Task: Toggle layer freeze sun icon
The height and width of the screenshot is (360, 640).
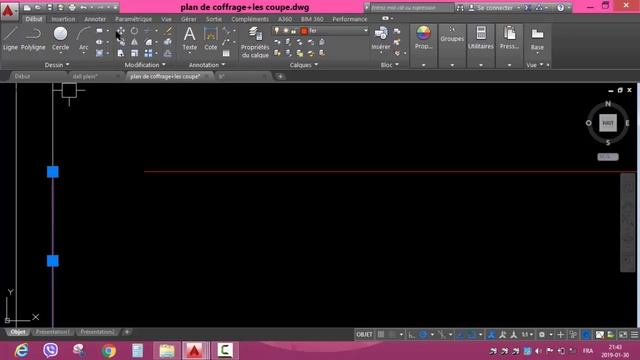Action: pos(286,31)
